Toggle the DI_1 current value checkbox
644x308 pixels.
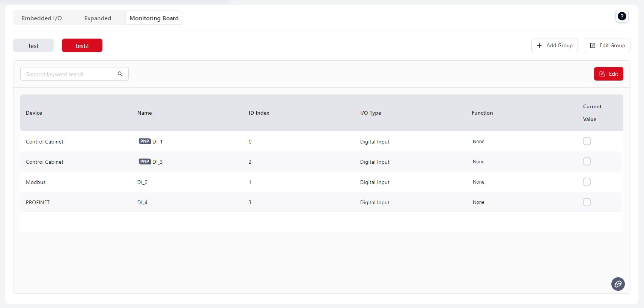(x=587, y=141)
